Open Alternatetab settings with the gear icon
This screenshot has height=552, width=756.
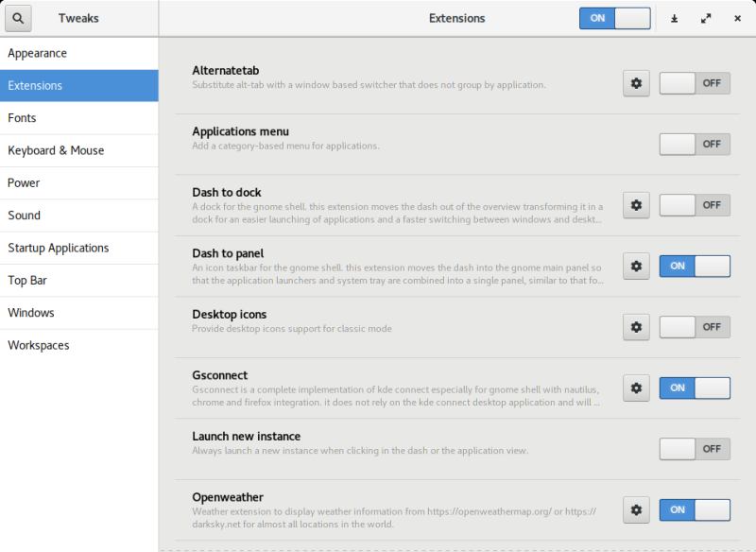pos(636,83)
